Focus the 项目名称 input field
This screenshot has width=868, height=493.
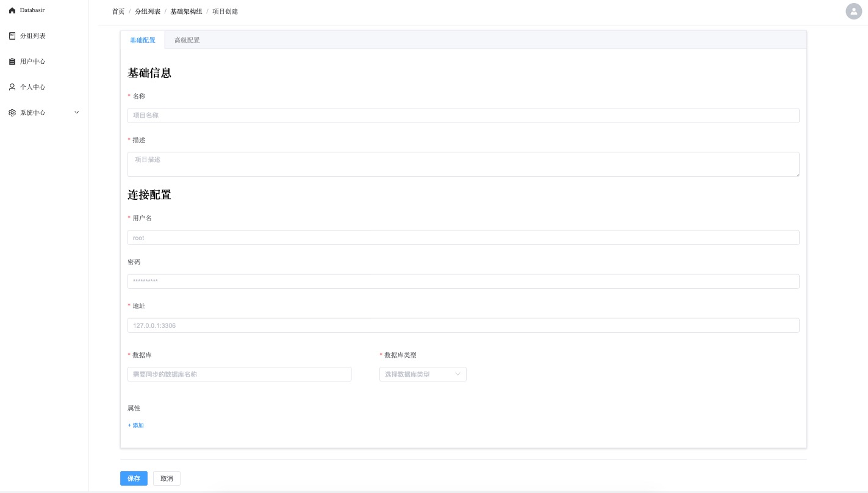464,115
